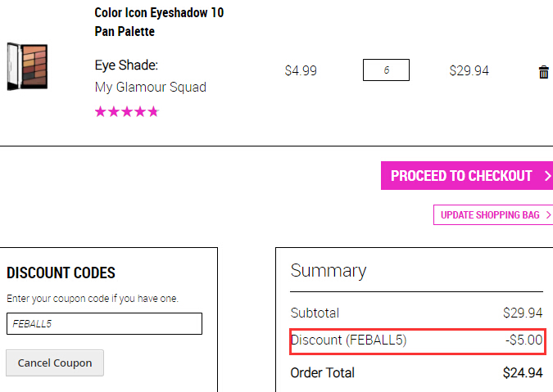The image size is (553, 392).
Task: Click the -$5.00 discount amount
Action: pos(524,340)
